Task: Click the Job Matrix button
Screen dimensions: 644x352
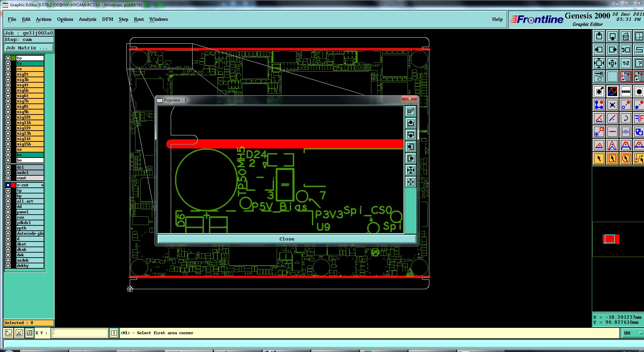Action: tap(29, 48)
